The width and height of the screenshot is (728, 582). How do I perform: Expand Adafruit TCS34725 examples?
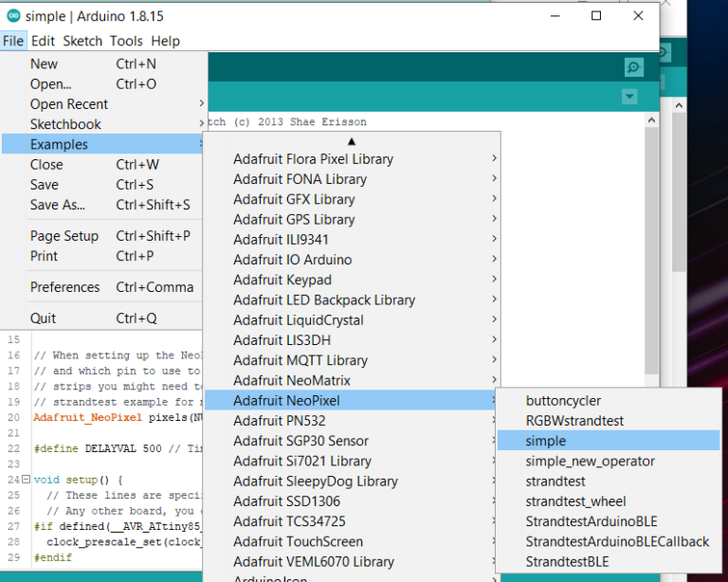pyautogui.click(x=352, y=521)
